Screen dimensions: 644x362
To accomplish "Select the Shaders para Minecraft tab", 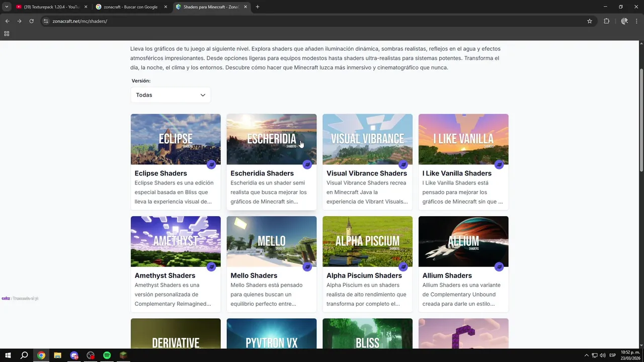I will tap(211, 7).
